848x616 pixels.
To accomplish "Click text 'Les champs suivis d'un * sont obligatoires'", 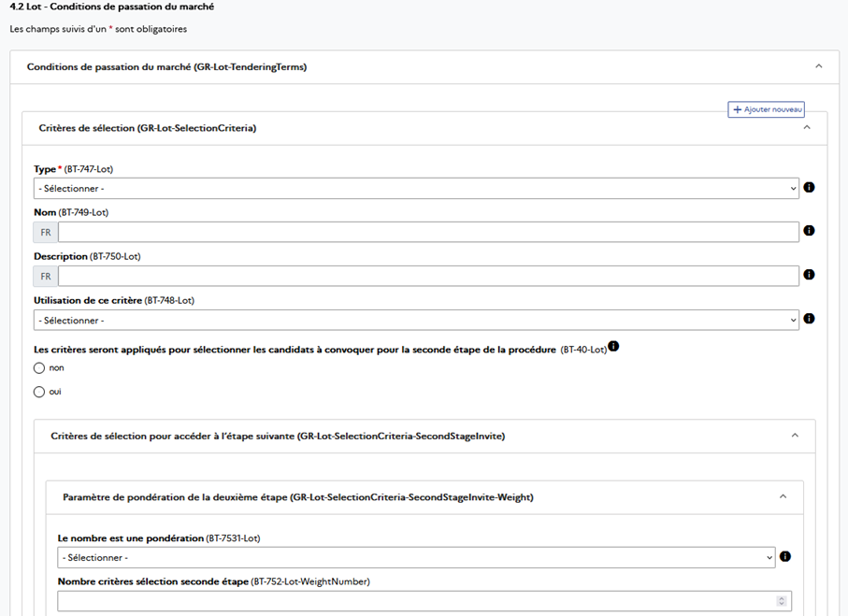I will point(98,29).
